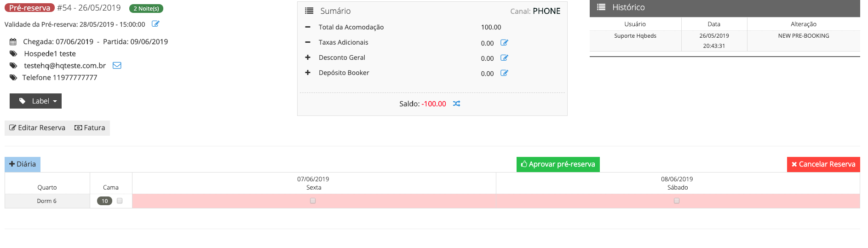The height and width of the screenshot is (248, 868).
Task: Open the Label dropdown
Action: tap(35, 101)
